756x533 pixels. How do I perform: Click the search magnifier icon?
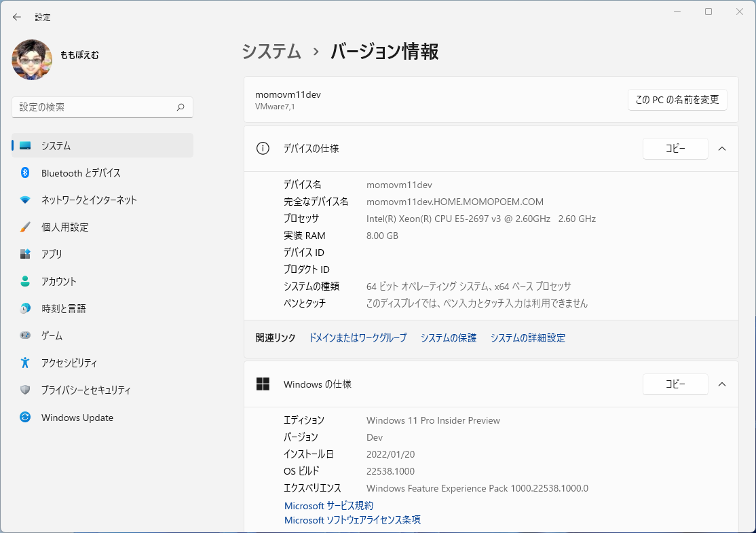point(181,107)
